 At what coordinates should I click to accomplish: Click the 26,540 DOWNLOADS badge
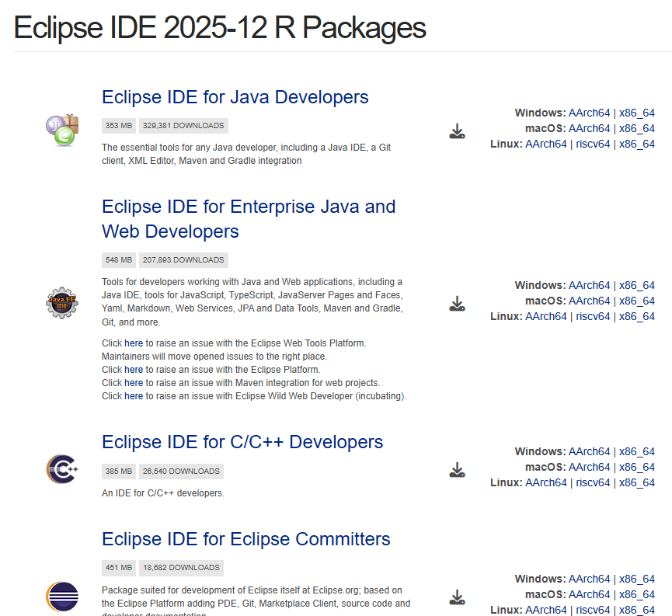point(181,471)
